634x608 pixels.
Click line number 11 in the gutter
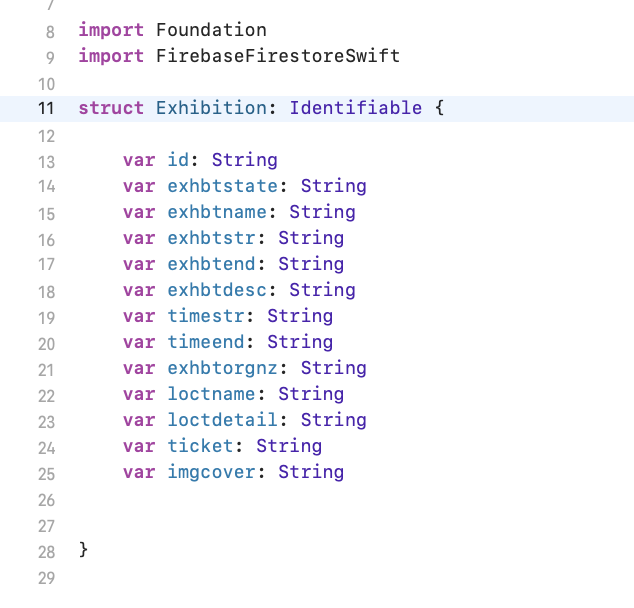coord(45,109)
